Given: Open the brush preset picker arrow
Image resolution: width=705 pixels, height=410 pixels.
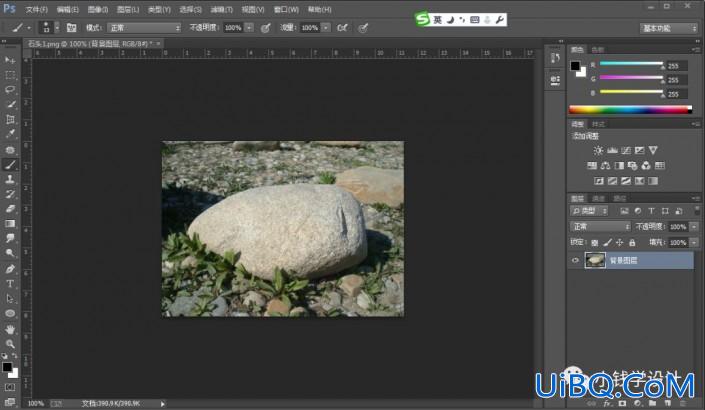Looking at the screenshot, I should pyautogui.click(x=57, y=28).
